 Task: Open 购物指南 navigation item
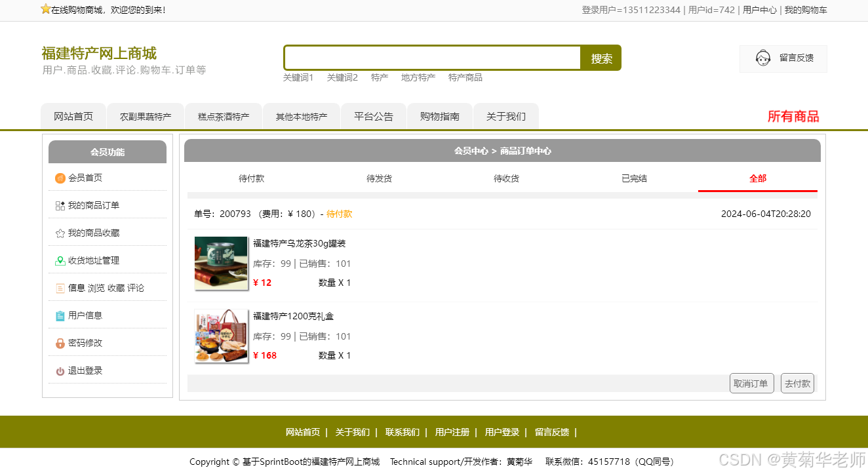(x=440, y=117)
